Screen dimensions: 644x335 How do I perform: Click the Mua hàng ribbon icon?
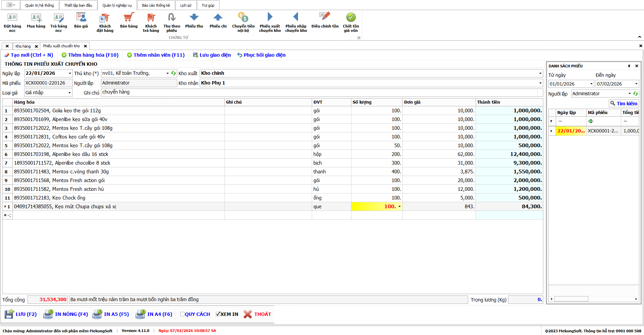click(x=36, y=18)
